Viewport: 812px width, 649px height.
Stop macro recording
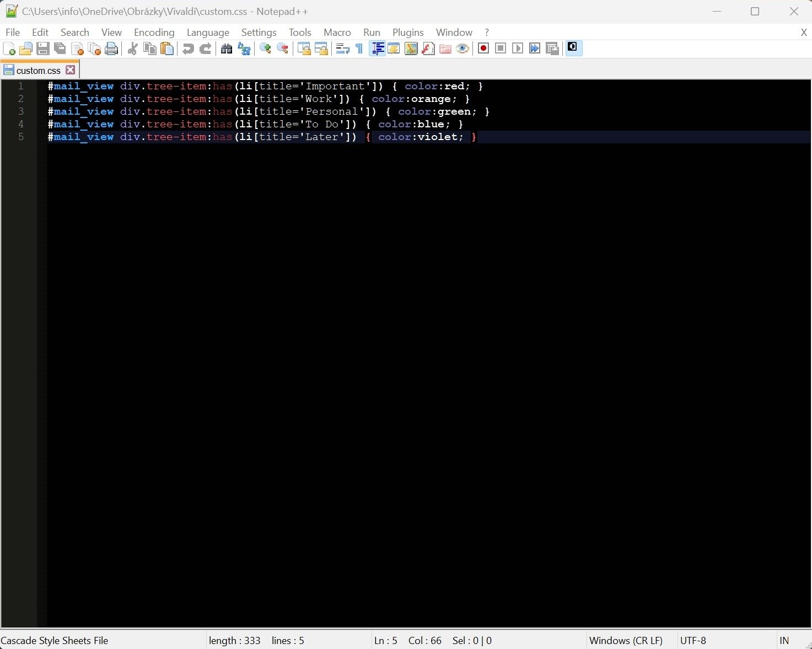[501, 49]
